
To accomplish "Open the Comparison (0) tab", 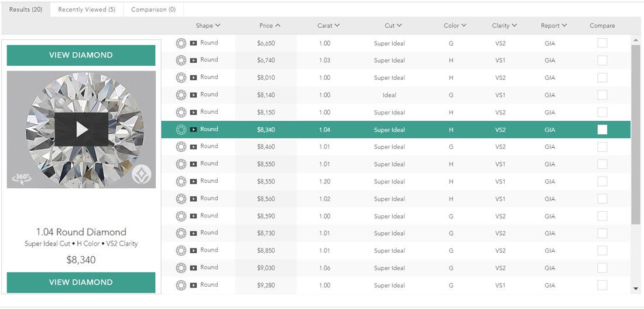I will [153, 9].
